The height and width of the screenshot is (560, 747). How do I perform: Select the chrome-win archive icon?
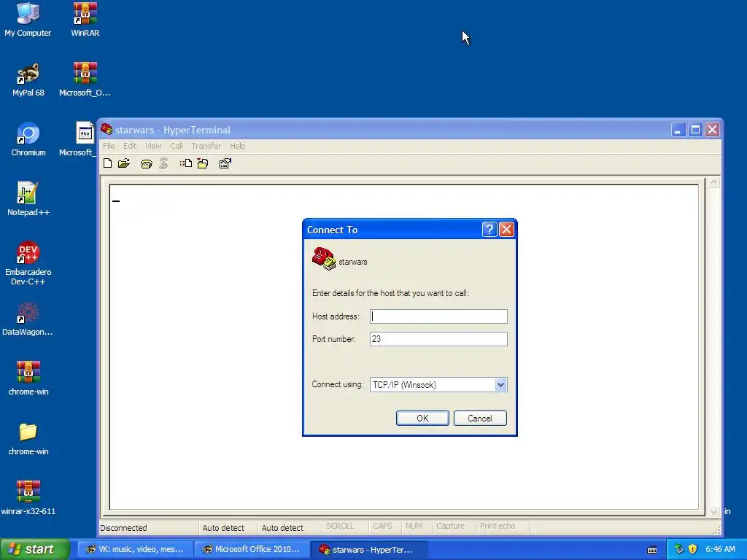coord(28,378)
